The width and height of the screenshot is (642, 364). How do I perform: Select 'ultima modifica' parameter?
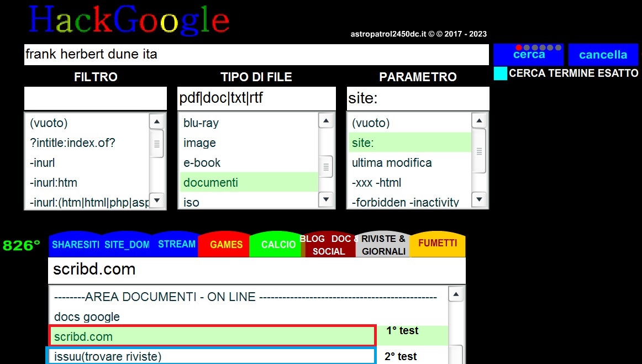coord(410,162)
